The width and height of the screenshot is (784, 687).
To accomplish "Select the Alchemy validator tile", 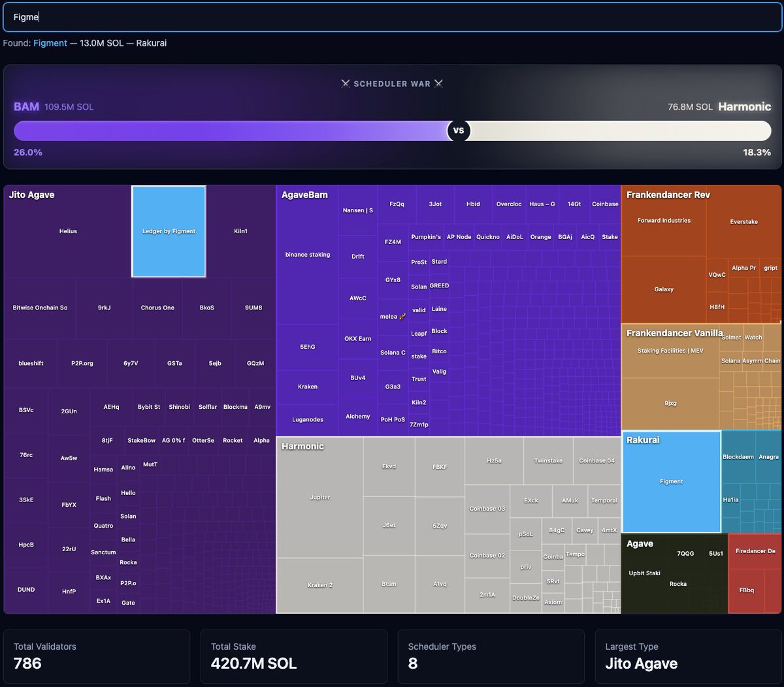I will [358, 417].
